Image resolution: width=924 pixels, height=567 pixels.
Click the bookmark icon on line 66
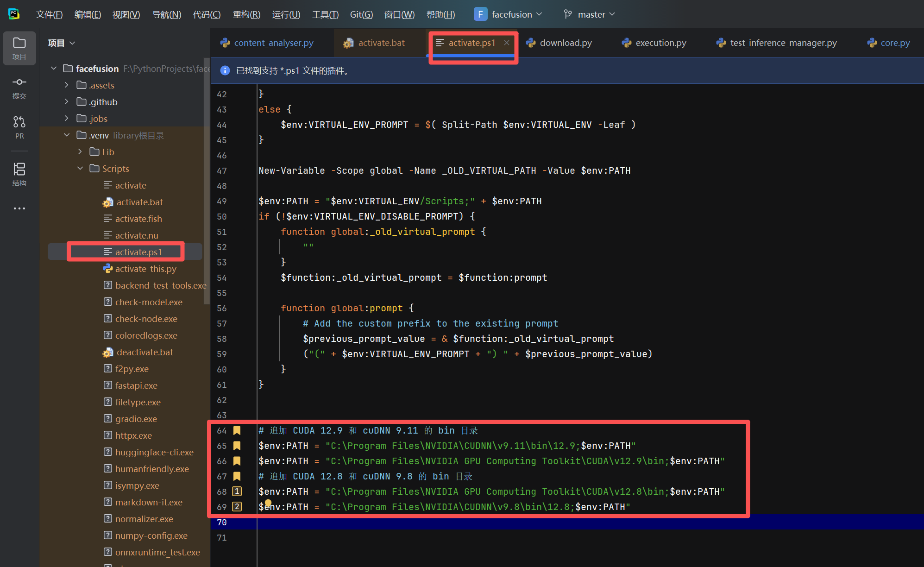(x=237, y=460)
